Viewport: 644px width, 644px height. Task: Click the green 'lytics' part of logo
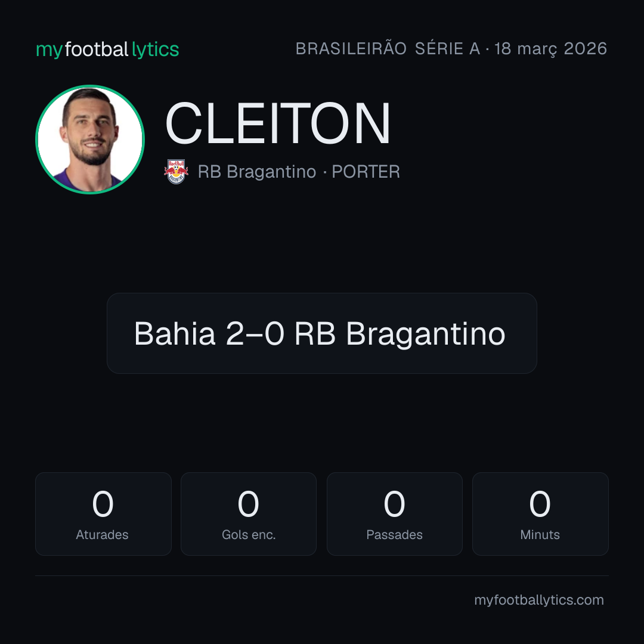point(155,49)
